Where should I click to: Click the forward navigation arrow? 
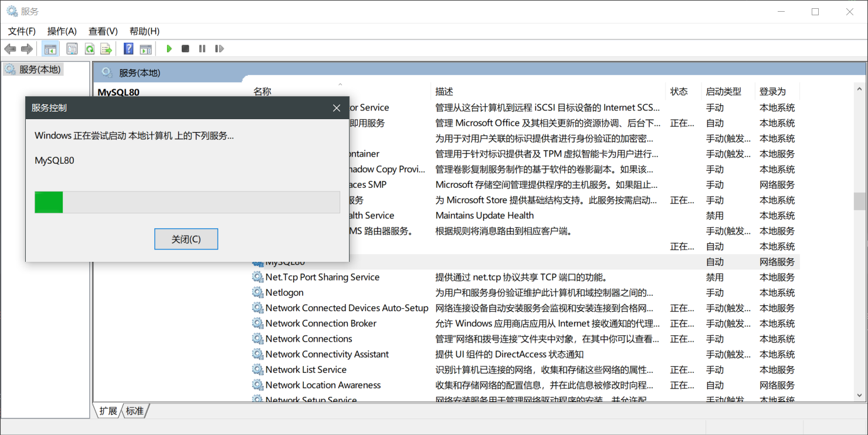pos(26,48)
